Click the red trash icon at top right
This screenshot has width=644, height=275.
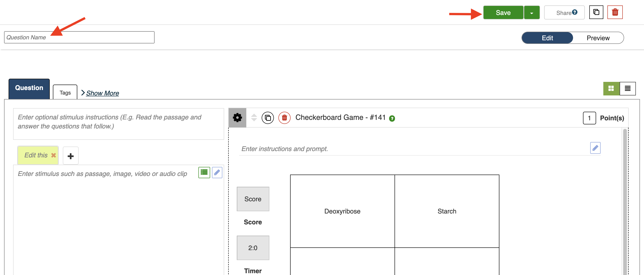pos(615,12)
